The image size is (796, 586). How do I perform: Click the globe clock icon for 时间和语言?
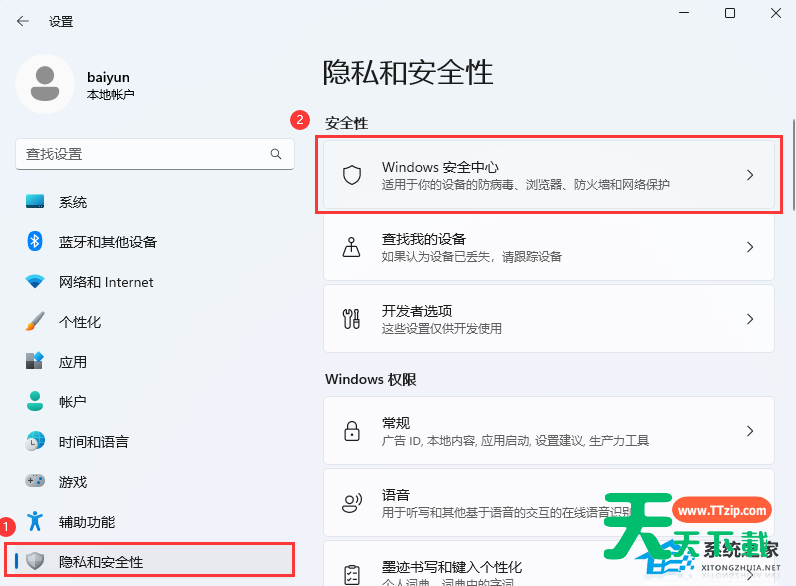coord(35,441)
